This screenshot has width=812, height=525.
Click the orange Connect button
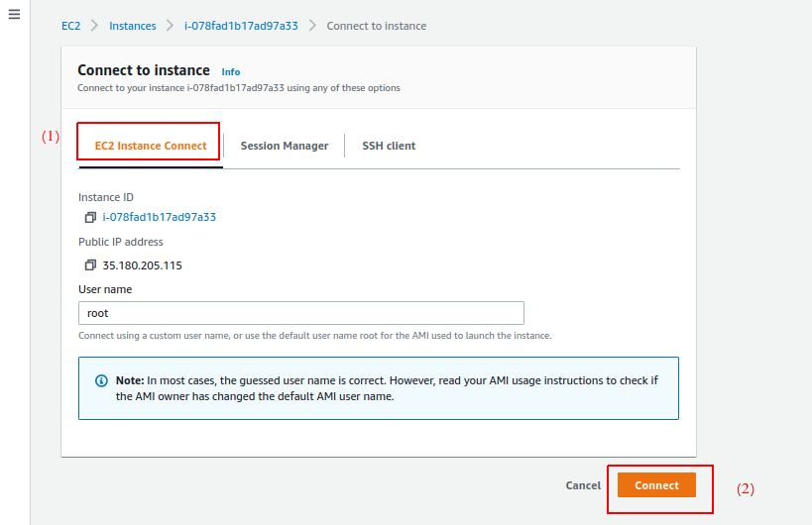[656, 485]
